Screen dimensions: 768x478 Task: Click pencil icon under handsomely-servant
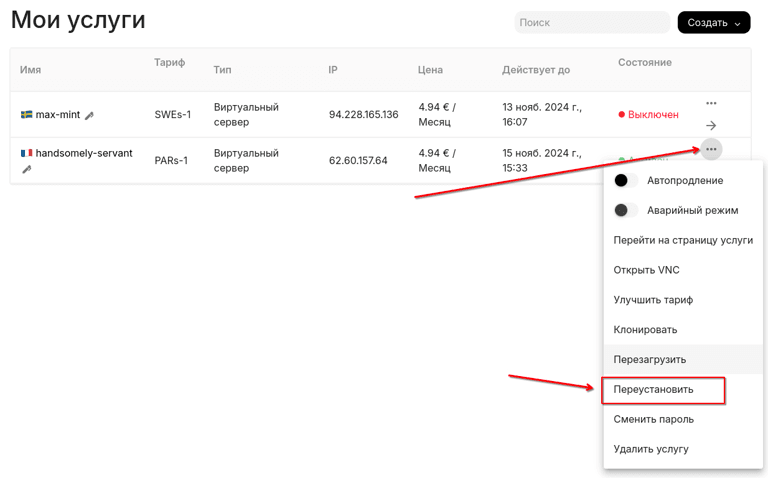pos(27,170)
